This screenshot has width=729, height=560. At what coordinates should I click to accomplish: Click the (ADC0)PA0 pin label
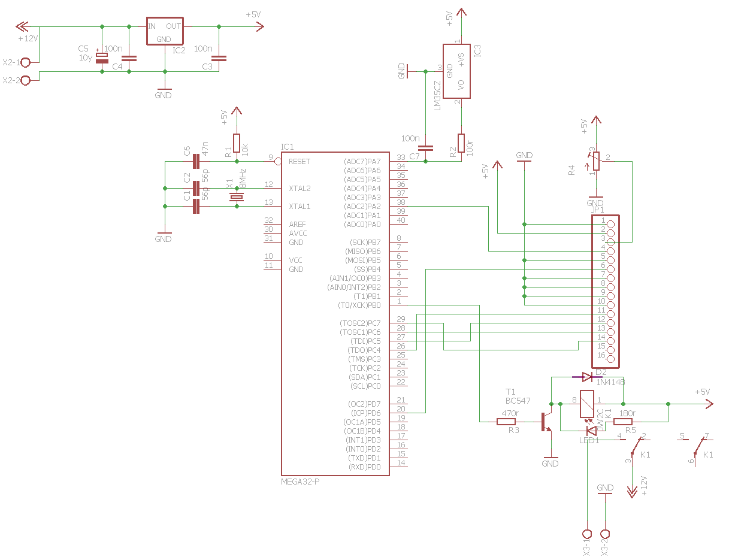click(362, 225)
